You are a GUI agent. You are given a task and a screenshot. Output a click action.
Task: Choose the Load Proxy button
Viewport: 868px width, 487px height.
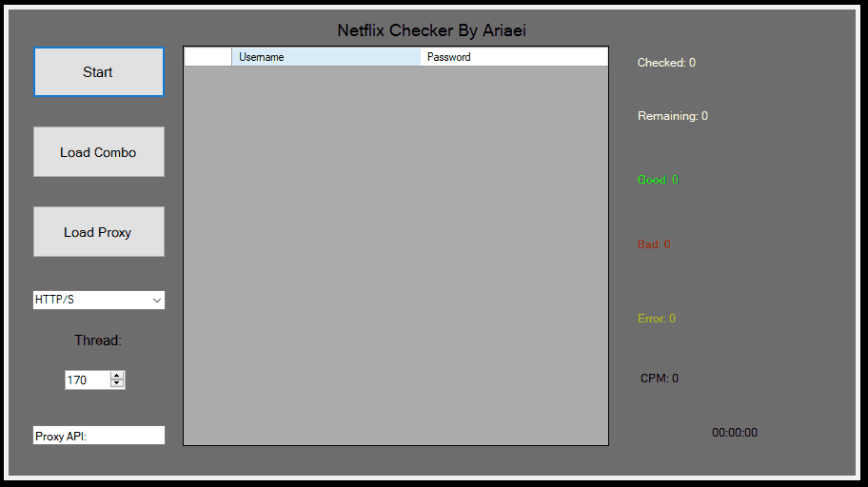click(99, 232)
